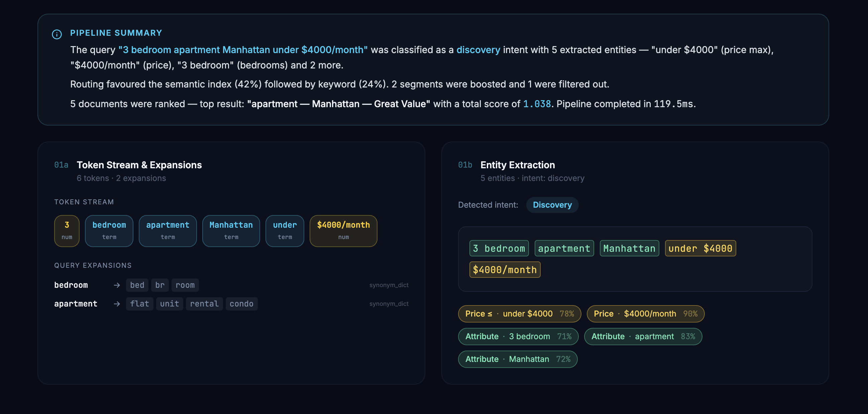Select the '3' num token chip
Viewport: 868px width, 414px height.
coord(67,231)
